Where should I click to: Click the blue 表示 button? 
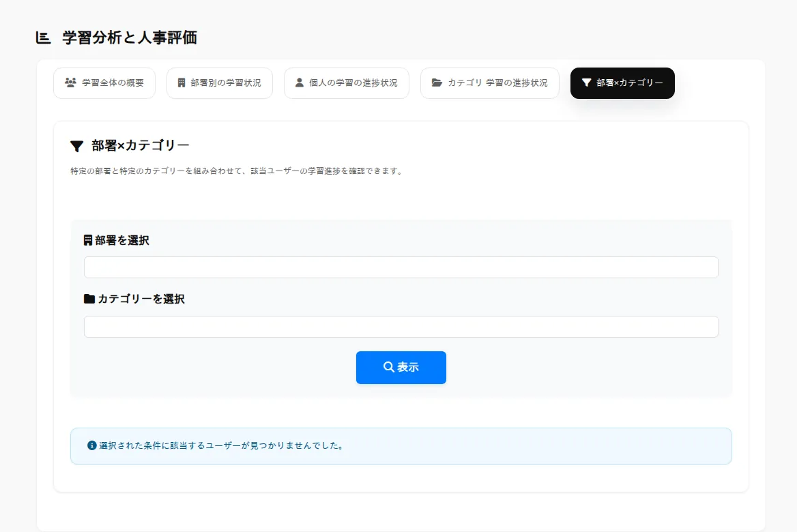click(401, 368)
